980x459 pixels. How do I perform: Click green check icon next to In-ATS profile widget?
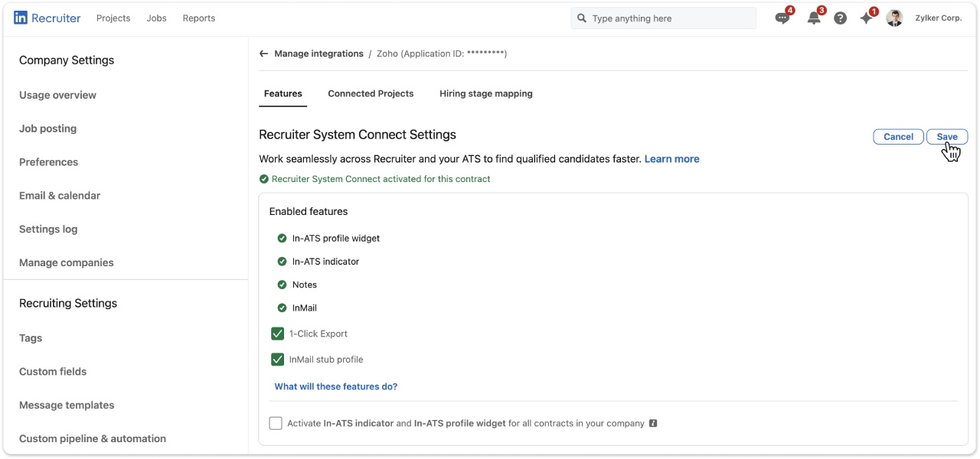282,238
